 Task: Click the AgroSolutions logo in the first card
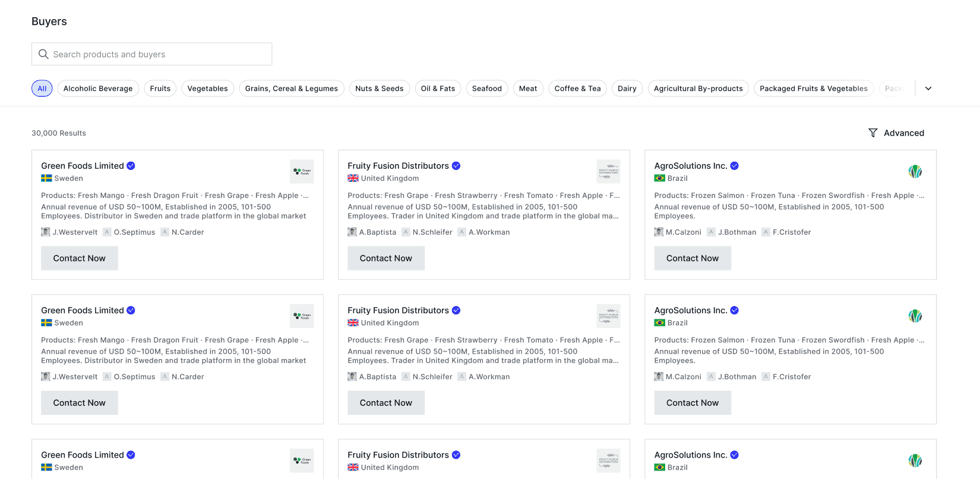click(x=915, y=171)
